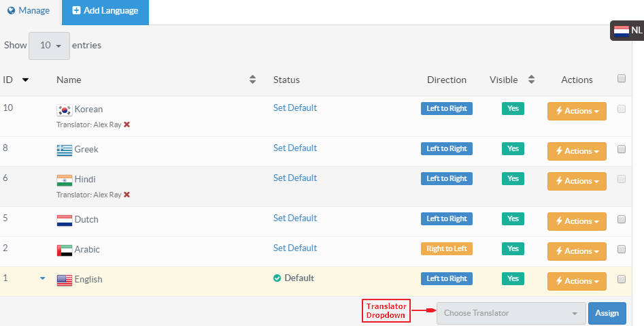644x326 pixels.
Task: Sort by Visible column arrows
Action: 531,80
